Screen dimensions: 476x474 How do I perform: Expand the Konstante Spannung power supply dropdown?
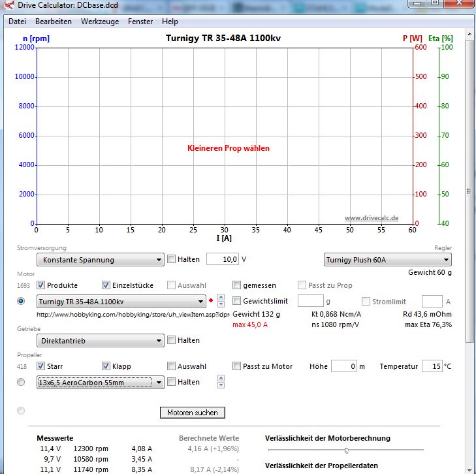pyautogui.click(x=101, y=260)
